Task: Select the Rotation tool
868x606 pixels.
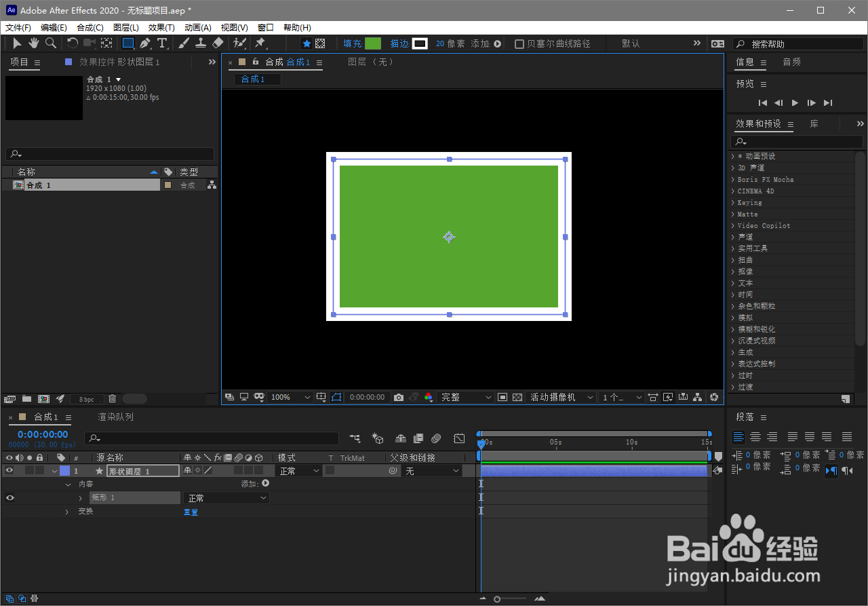Action: pos(72,43)
